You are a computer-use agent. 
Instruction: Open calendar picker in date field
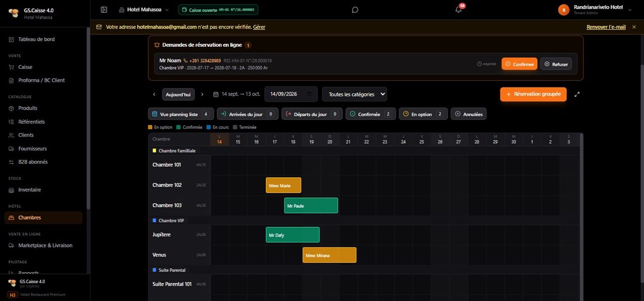[x=309, y=94]
